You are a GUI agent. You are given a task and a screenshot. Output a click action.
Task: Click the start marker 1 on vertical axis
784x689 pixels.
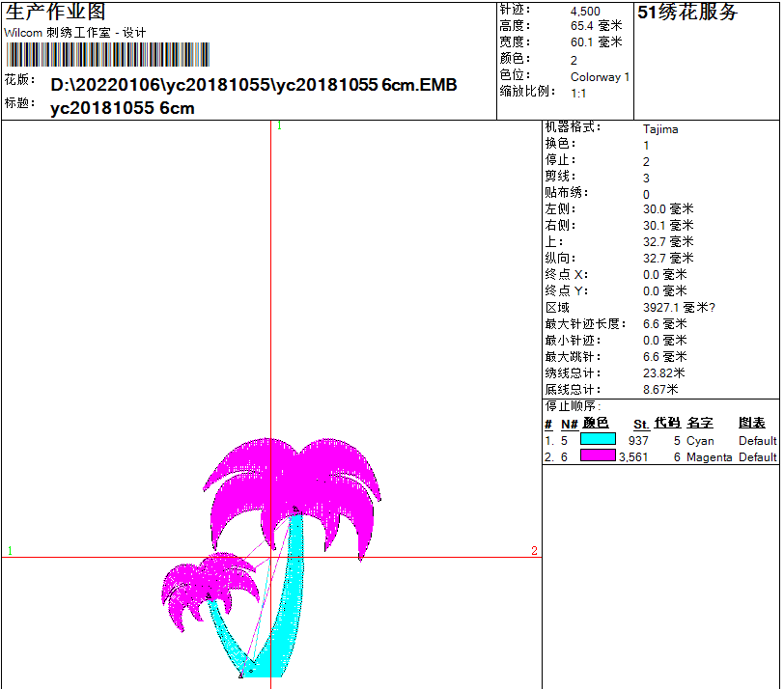(277, 124)
